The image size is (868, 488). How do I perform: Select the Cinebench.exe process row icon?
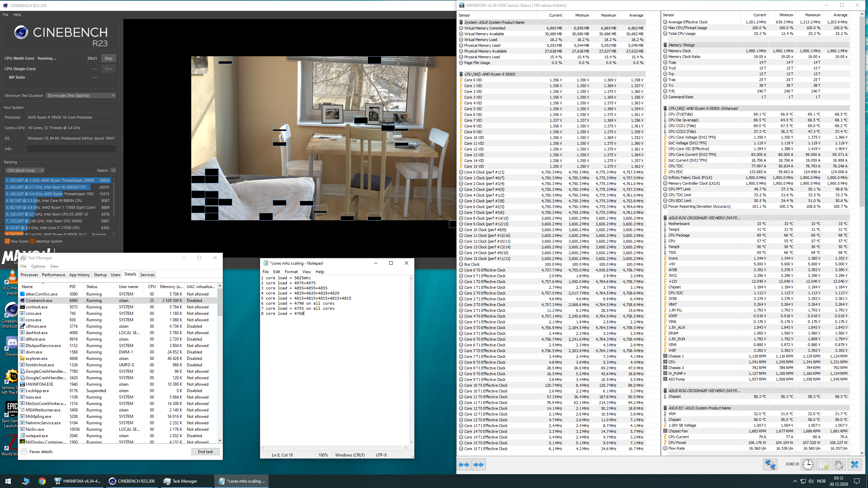[x=22, y=300]
